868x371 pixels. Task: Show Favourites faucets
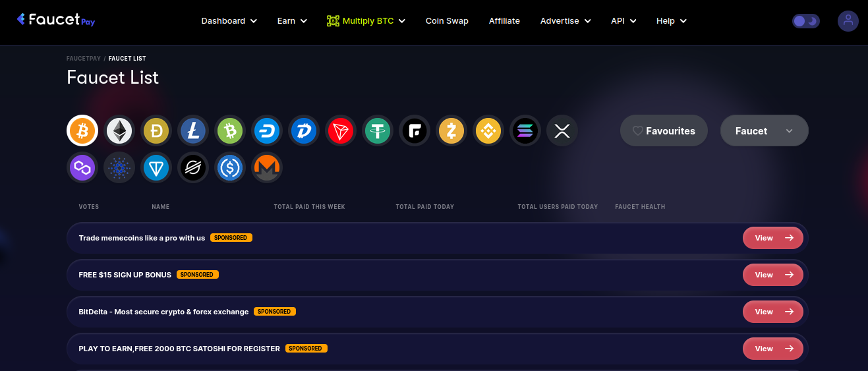coord(664,130)
